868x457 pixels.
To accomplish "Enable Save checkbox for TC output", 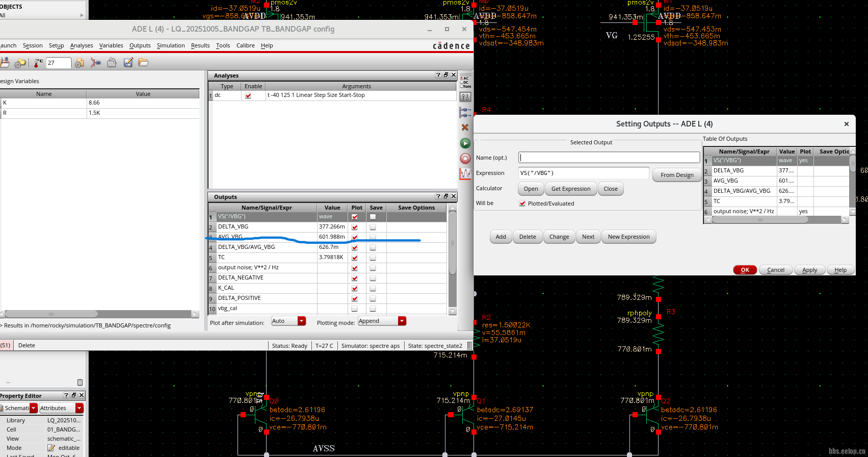I will point(373,258).
